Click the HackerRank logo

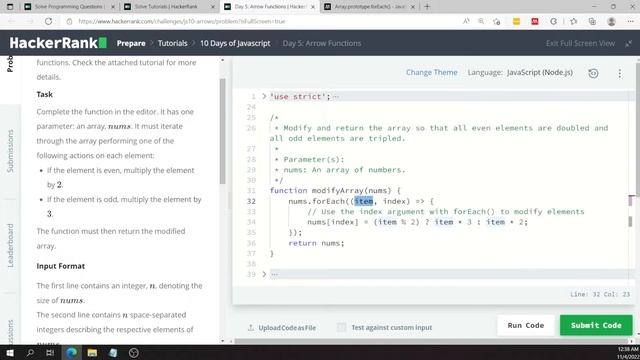tap(58, 43)
